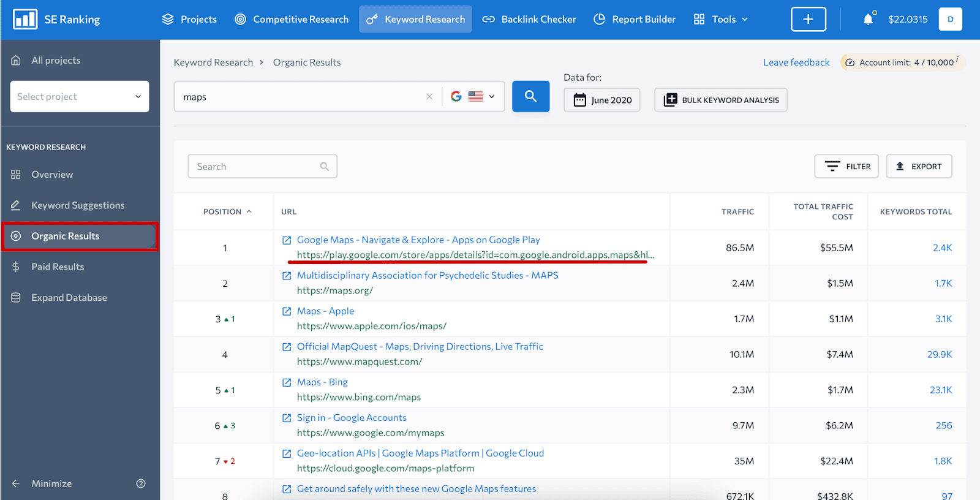Click 29.9K keywords total link
The height and width of the screenshot is (500, 980).
coord(940,354)
